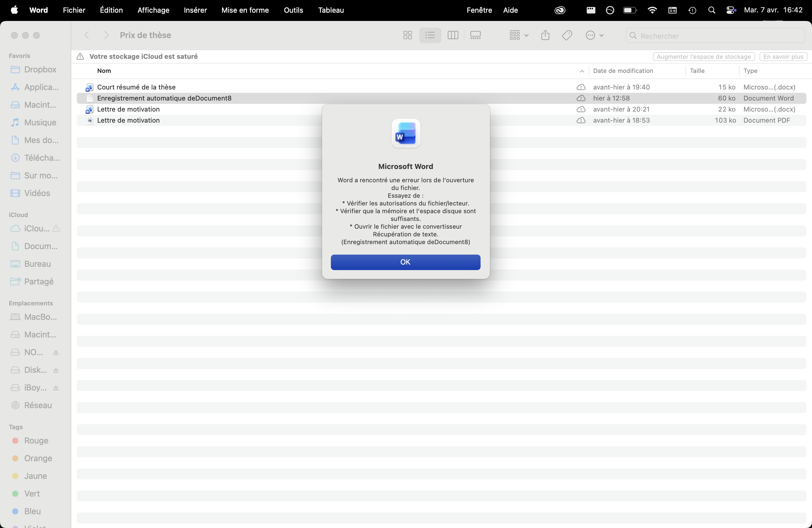This screenshot has height=528, width=812.
Task: Click cloud download icon for PDF file
Action: [581, 120]
